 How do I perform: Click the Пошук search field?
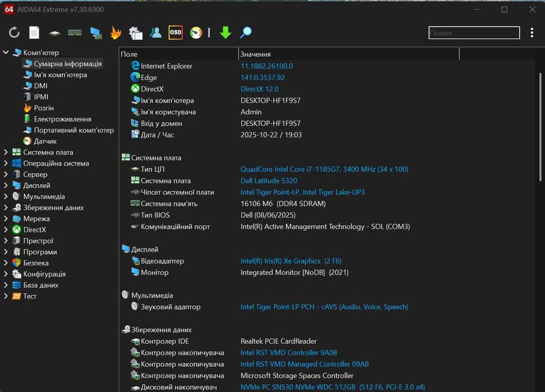pyautogui.click(x=474, y=32)
